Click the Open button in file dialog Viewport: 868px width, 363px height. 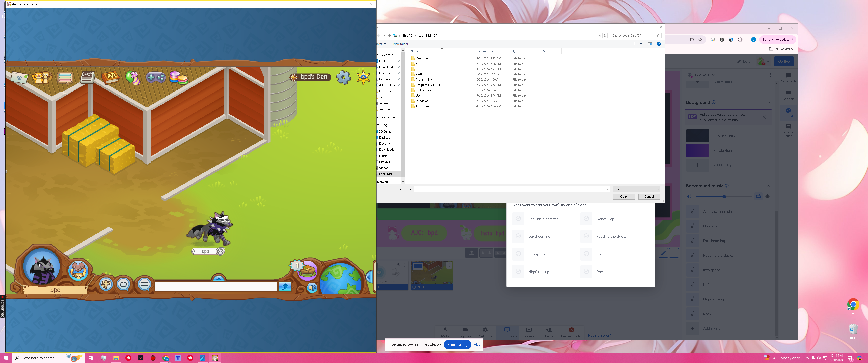[x=624, y=197]
